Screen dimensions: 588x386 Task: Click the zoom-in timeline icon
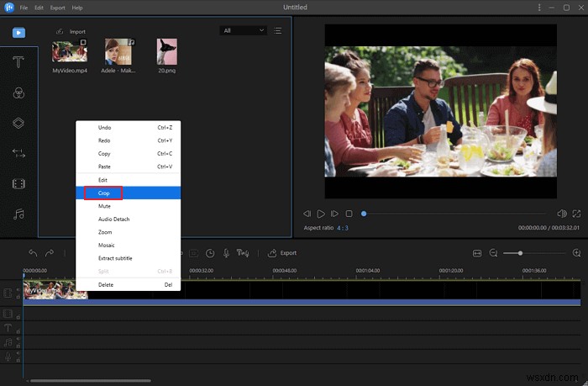pyautogui.click(x=576, y=252)
